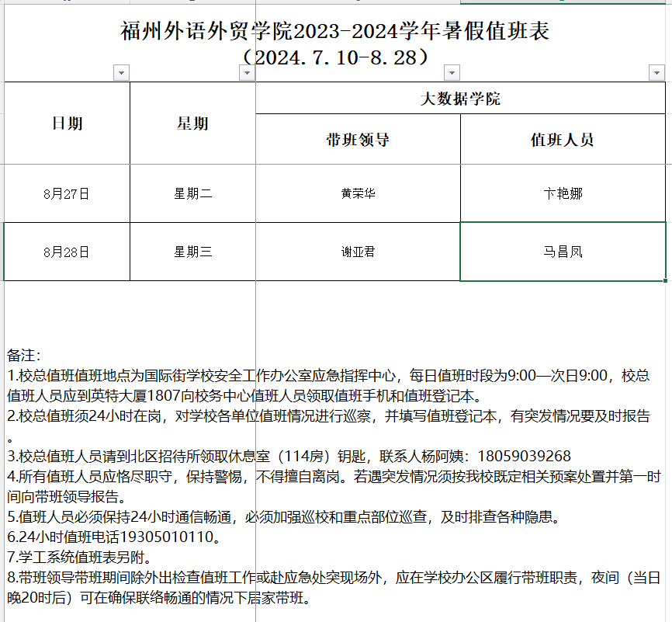The width and height of the screenshot is (672, 622).
Task: Open the filter dropdown above the 带班领导 column
Action: tap(452, 73)
